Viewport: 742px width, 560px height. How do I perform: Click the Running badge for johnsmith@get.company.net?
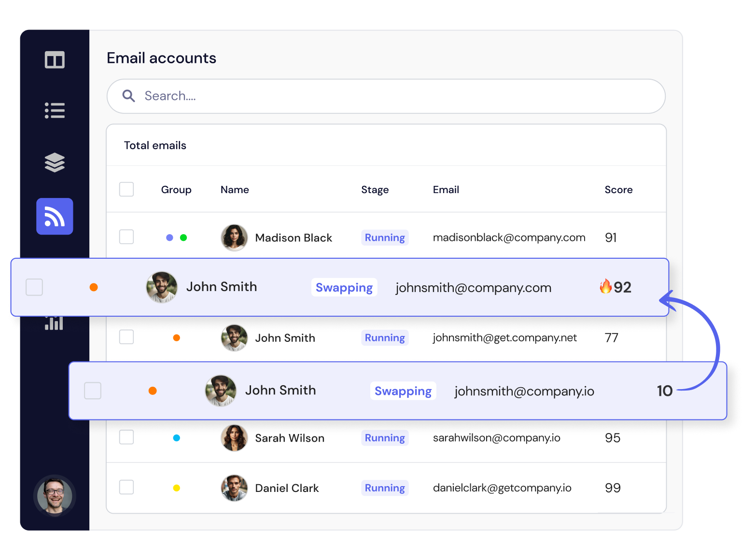coord(385,337)
